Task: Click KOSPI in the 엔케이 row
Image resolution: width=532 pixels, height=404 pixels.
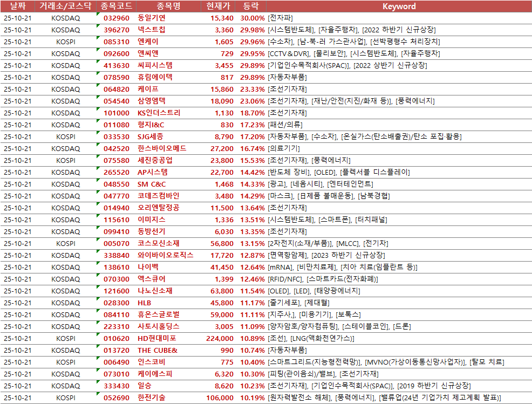Action: [x=66, y=42]
